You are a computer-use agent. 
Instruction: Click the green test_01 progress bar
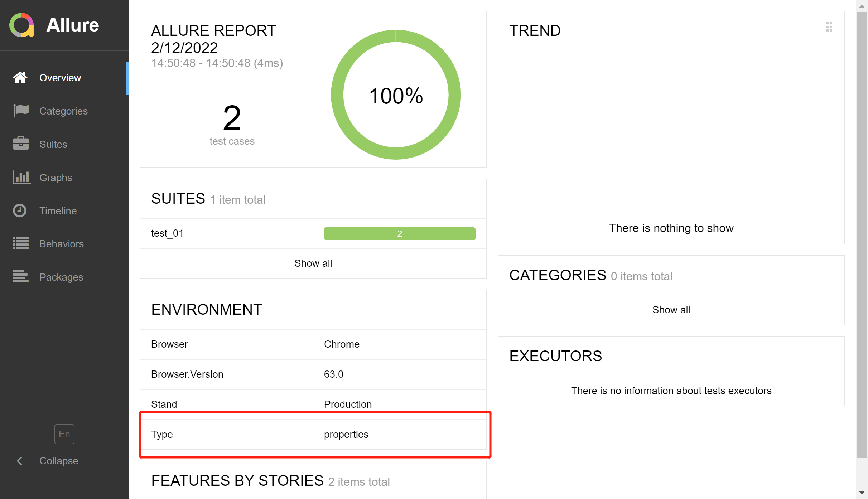coord(399,234)
